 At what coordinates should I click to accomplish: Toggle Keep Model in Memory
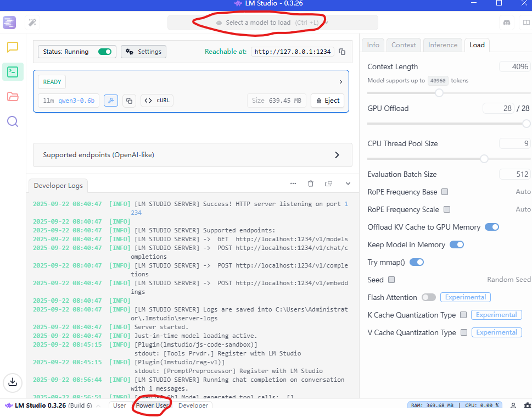(x=457, y=244)
